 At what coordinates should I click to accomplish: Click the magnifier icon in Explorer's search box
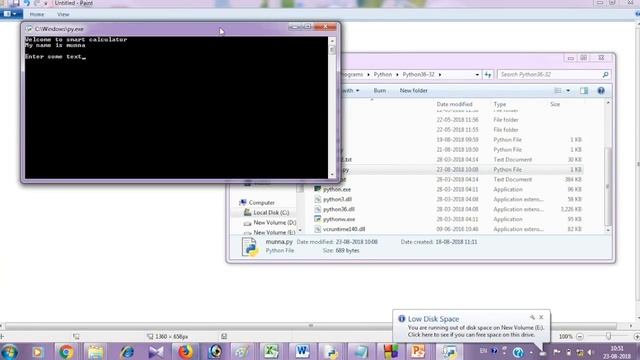605,75
